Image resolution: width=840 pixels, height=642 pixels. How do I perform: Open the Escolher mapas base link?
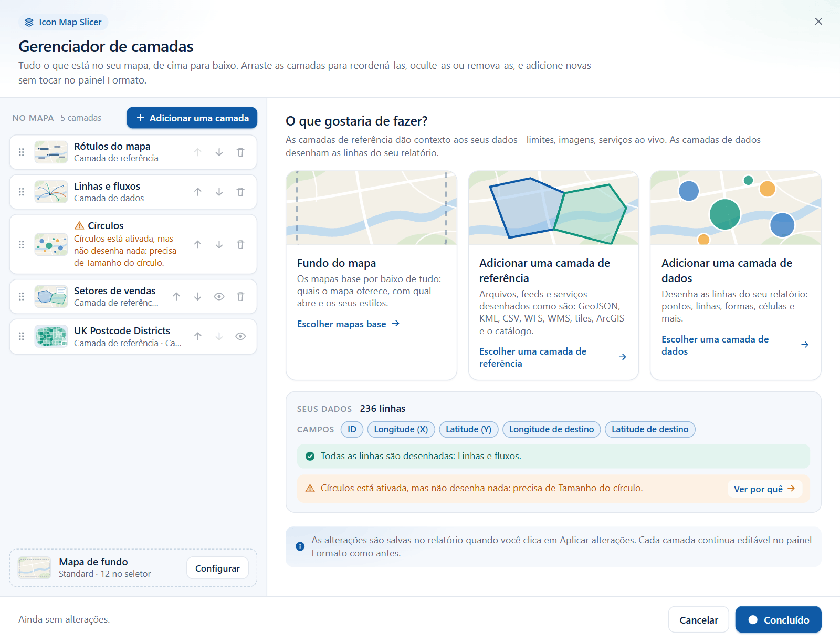[349, 324]
